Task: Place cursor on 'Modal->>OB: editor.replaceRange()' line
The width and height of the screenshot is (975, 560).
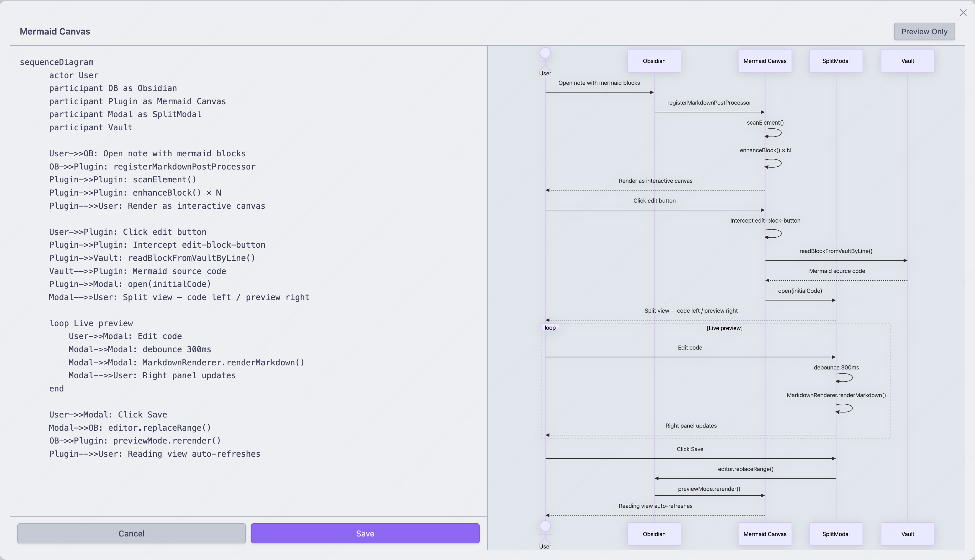Action: 130,428
